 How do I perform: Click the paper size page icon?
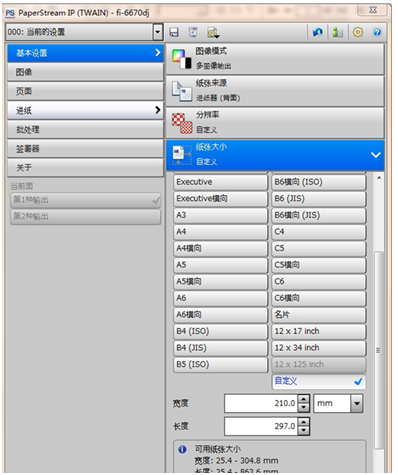click(x=182, y=155)
